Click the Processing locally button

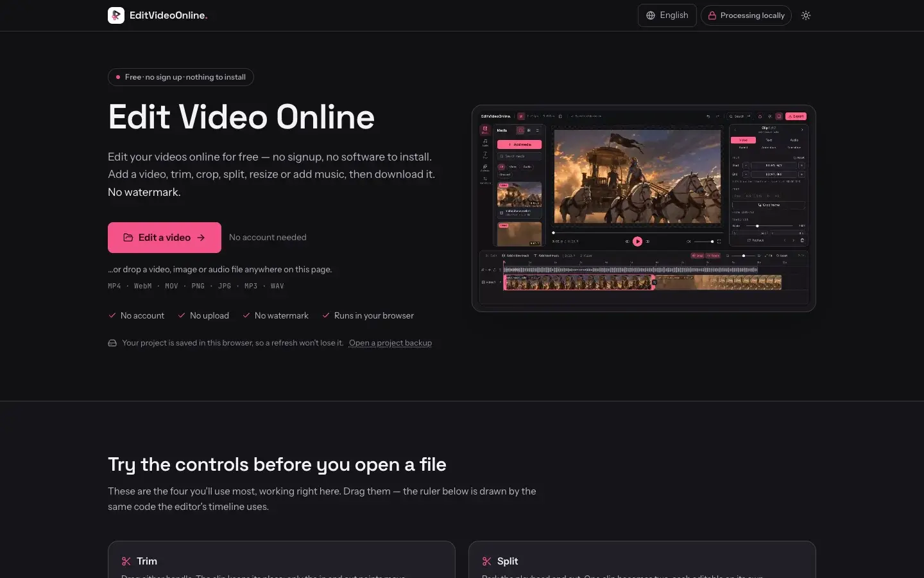pyautogui.click(x=746, y=15)
